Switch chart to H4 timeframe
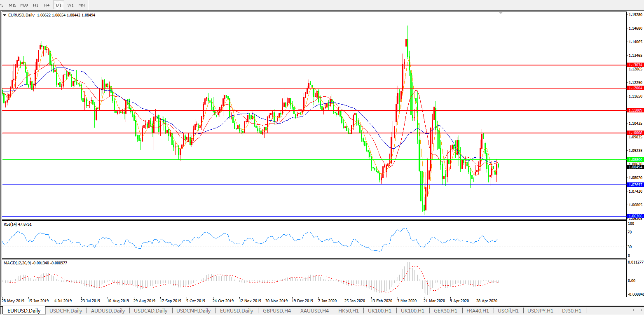 [47, 5]
